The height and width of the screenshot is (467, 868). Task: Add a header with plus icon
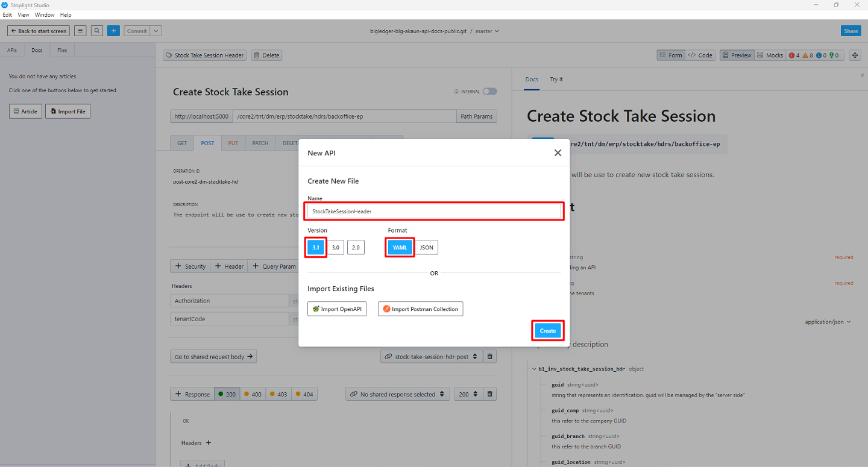[209, 443]
